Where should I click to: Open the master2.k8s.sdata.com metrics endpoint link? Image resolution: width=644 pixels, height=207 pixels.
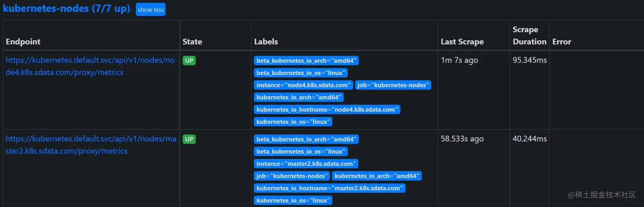coord(91,145)
